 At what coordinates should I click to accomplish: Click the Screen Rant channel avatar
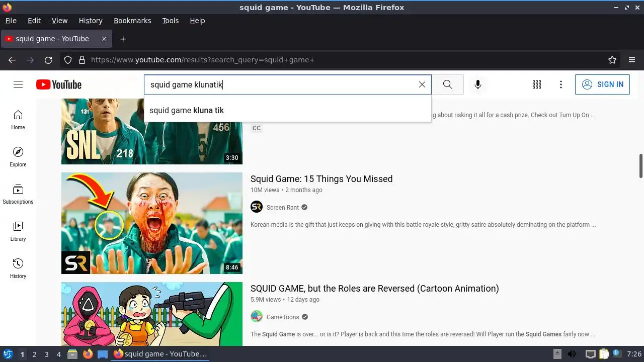(x=257, y=207)
